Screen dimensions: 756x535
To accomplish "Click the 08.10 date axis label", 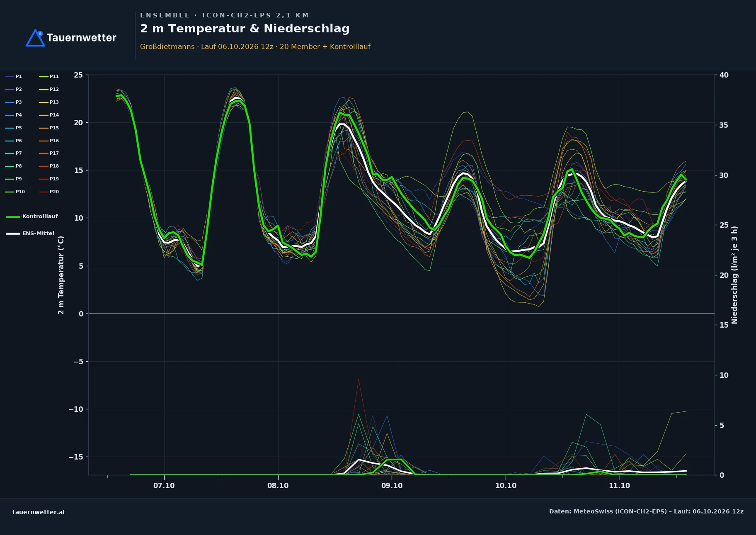I will pos(278,486).
